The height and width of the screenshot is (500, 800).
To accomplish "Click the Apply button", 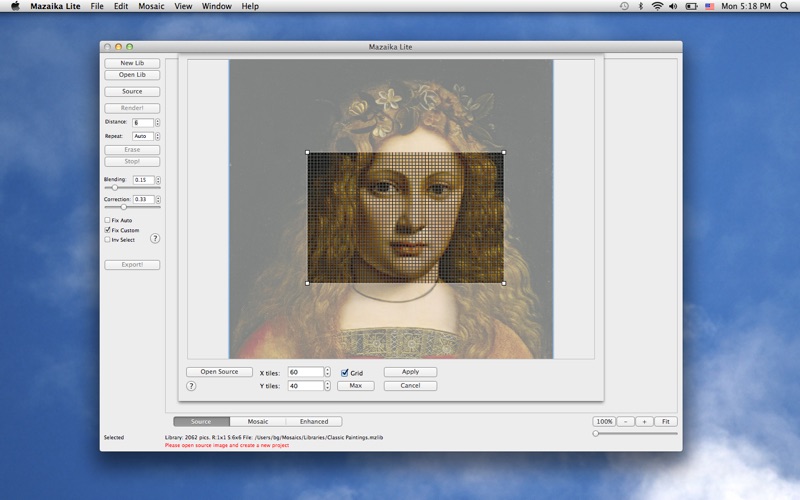I will 410,372.
